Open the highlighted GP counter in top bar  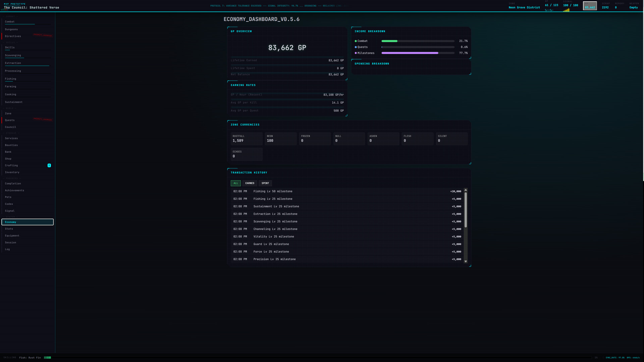(590, 6)
